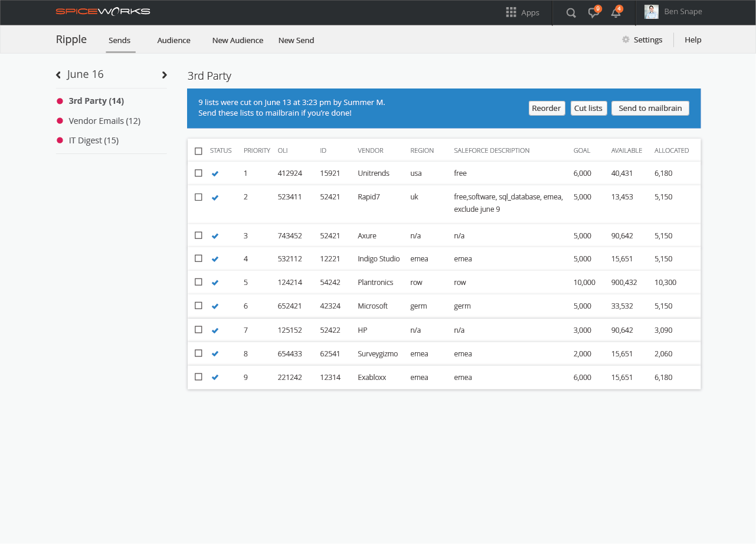Sort by the PRIORITY column header

pyautogui.click(x=257, y=150)
